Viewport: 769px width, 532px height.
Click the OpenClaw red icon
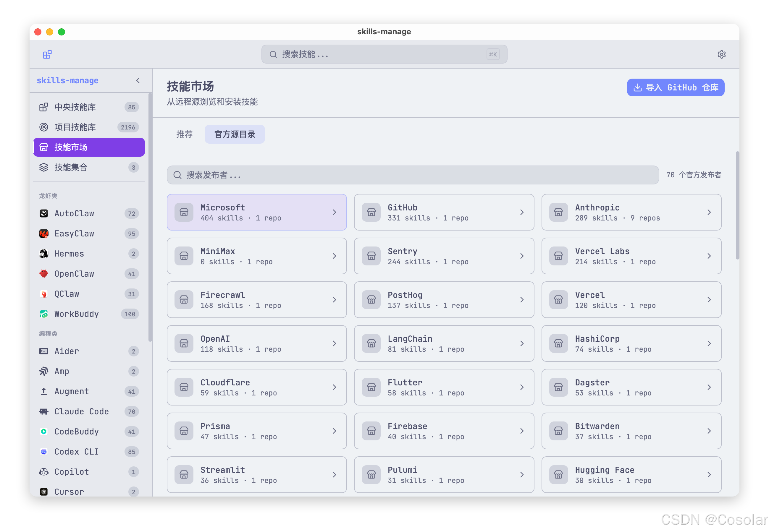pyautogui.click(x=44, y=274)
